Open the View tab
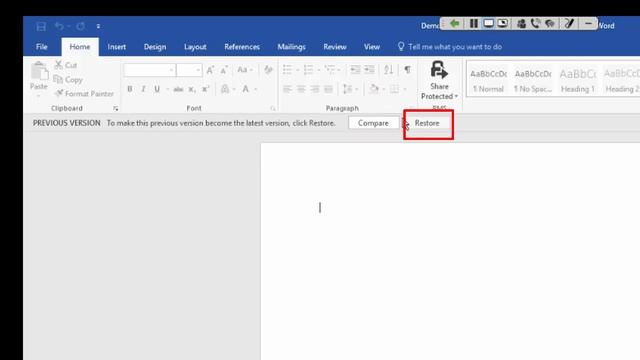This screenshot has height=360, width=640. 372,47
